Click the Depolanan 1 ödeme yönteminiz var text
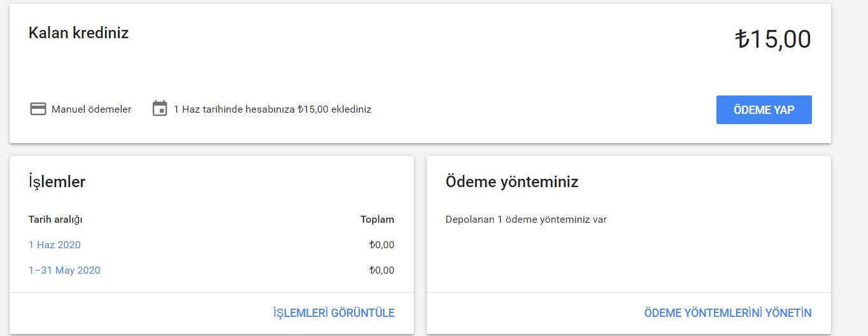This screenshot has width=868, height=336. coord(526,220)
